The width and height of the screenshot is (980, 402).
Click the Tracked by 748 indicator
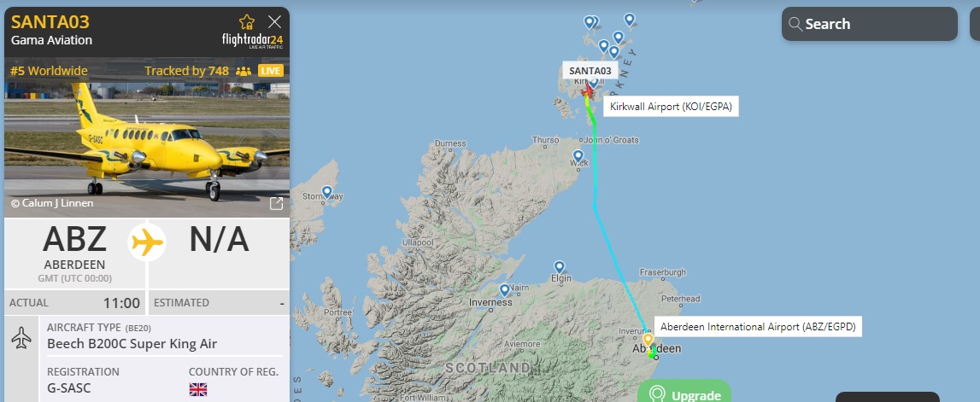click(197, 71)
